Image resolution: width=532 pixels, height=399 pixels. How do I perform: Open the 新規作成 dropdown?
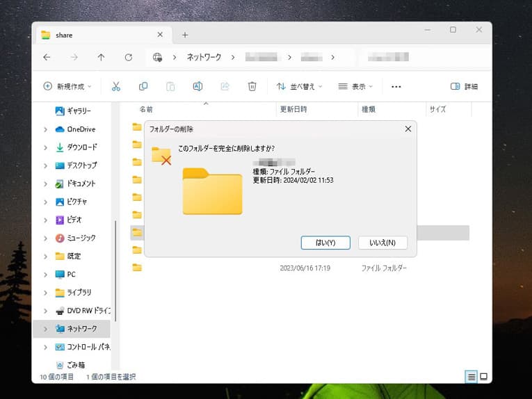(67, 86)
